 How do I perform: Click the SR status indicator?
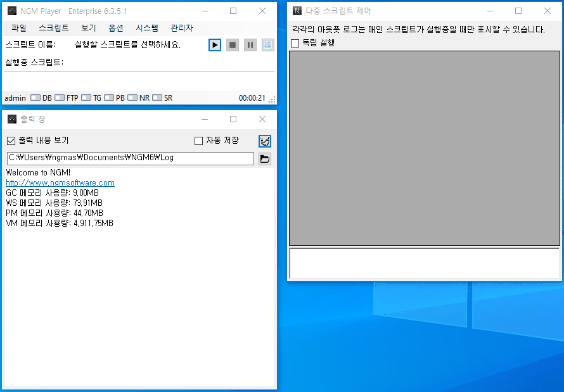coord(163,98)
